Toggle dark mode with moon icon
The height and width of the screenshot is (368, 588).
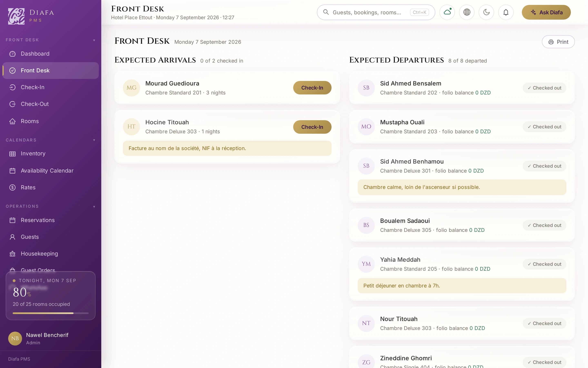click(x=487, y=12)
